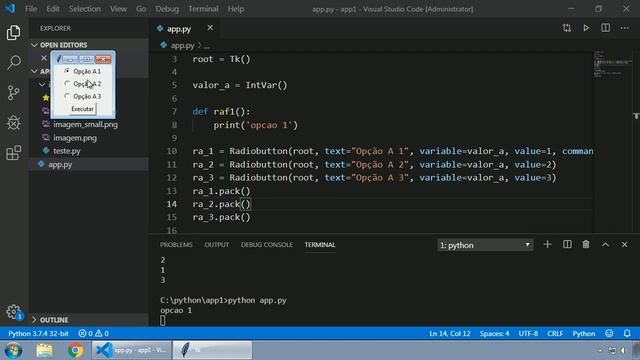
Task: Open the Extensions view
Action: (13, 153)
